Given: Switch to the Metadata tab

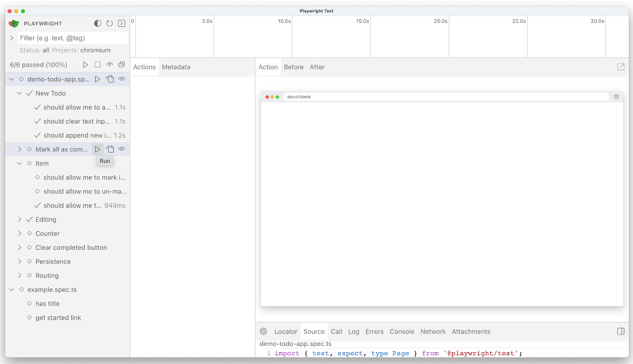Looking at the screenshot, I should (x=176, y=67).
